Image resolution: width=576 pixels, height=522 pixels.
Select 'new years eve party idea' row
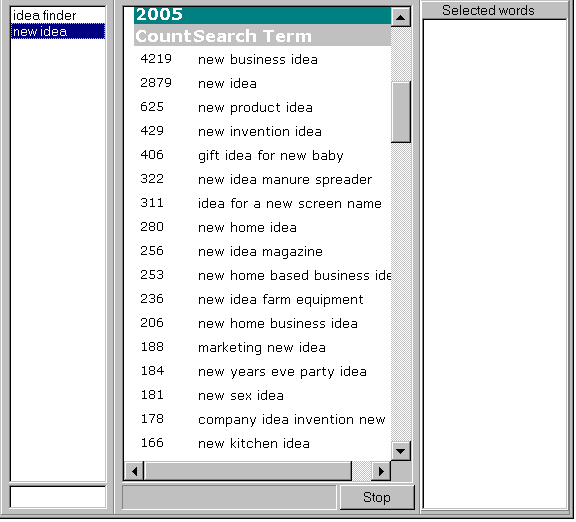coord(282,372)
